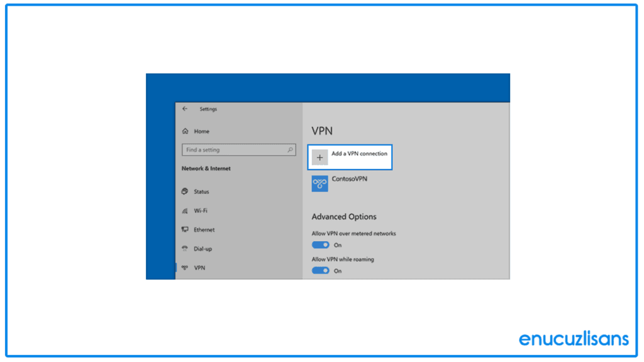The height and width of the screenshot is (362, 644).
Task: Select the Ethernet monitor icon
Action: [184, 229]
